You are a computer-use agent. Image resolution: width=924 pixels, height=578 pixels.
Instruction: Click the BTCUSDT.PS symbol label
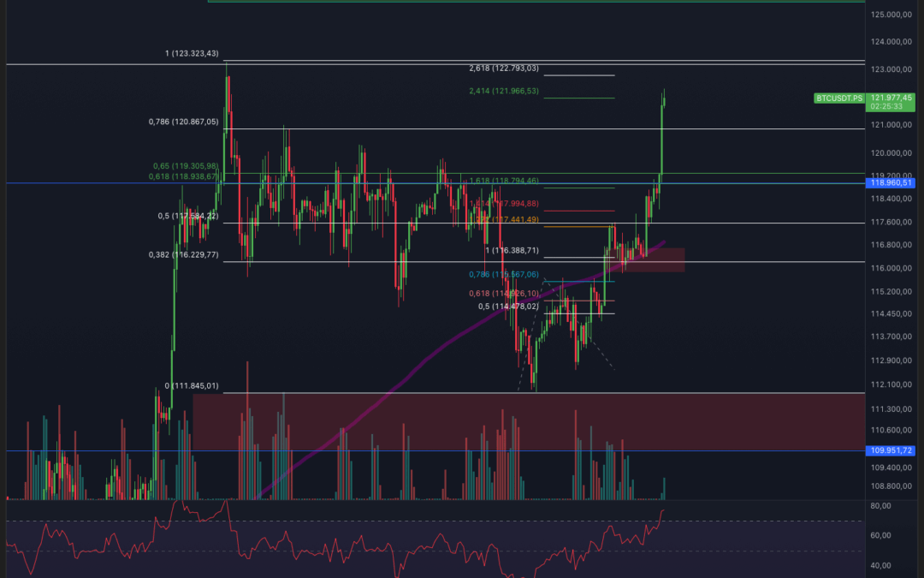[x=839, y=98]
